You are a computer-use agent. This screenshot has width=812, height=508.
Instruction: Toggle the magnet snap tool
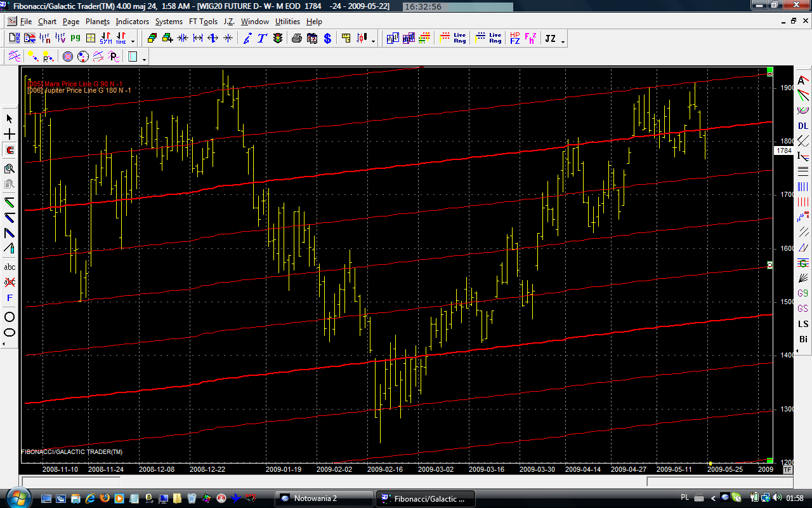pyautogui.click(x=10, y=150)
